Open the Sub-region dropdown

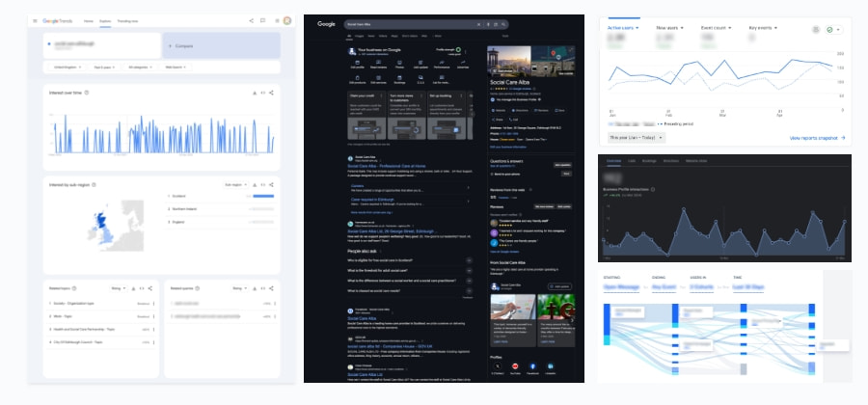pyautogui.click(x=234, y=185)
